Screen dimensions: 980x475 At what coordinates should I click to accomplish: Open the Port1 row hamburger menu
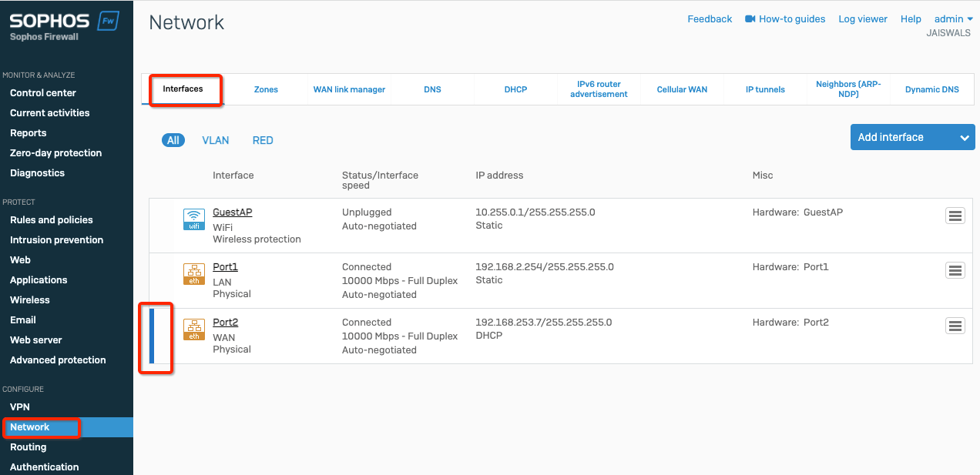coord(955,270)
